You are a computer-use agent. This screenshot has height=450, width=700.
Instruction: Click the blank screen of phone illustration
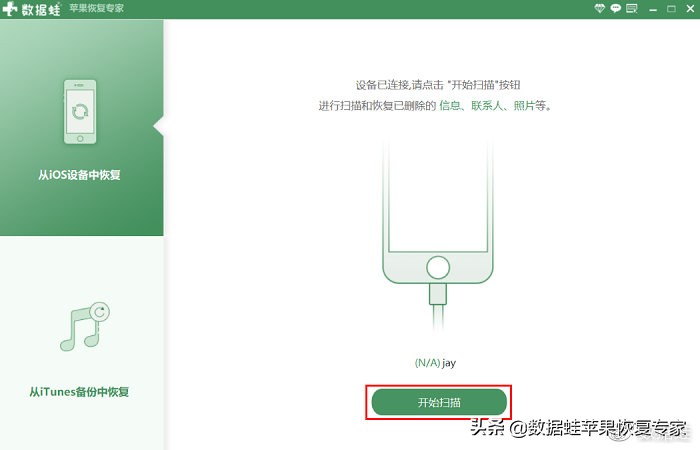pos(438,196)
